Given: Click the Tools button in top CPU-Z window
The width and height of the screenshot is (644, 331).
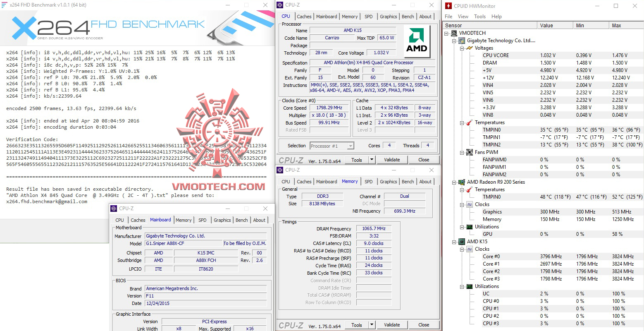Looking at the screenshot, I should click(x=357, y=160).
